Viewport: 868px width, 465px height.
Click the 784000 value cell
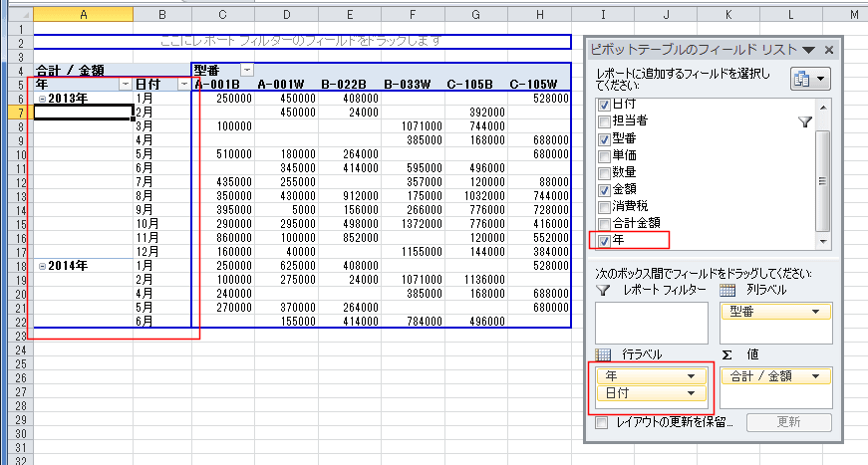(x=413, y=322)
